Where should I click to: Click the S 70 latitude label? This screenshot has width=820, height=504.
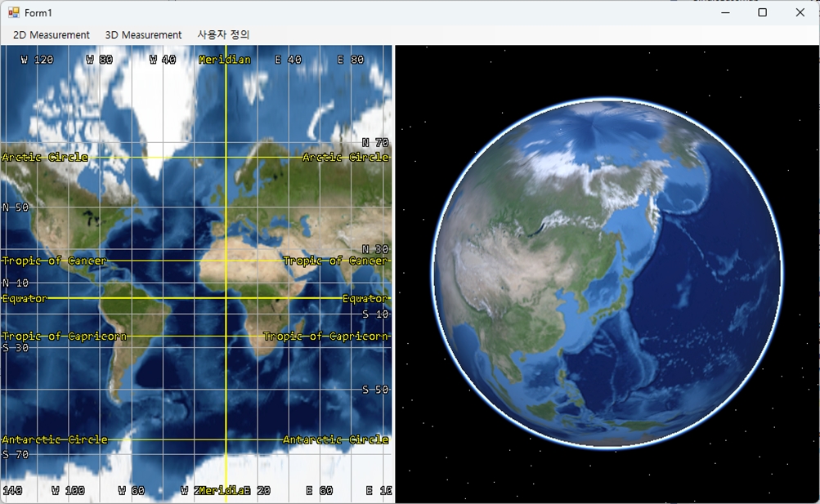pyautogui.click(x=16, y=455)
